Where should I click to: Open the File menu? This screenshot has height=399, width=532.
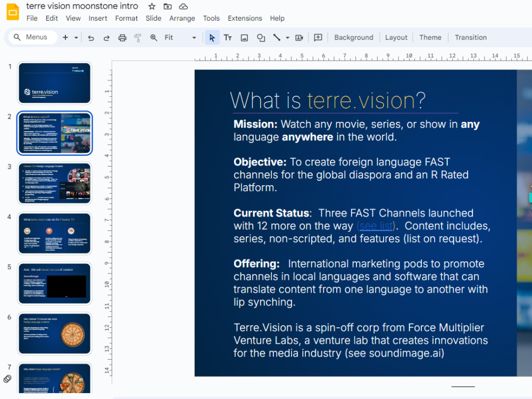point(32,18)
